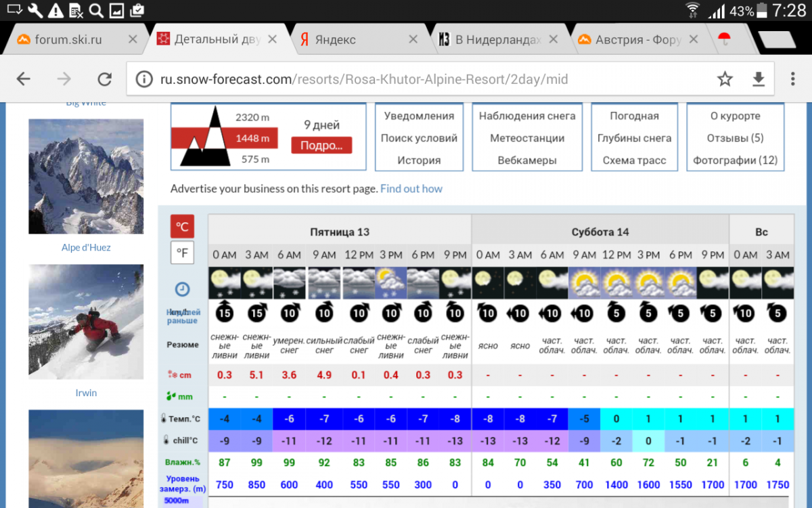Viewport: 812px width, 508px height.
Task: Click the на n дней раньше link
Action: [183, 316]
